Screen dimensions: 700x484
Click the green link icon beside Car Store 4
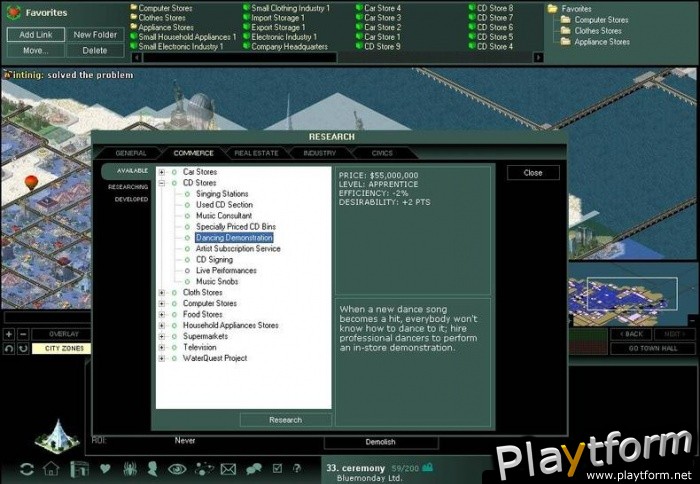359,8
